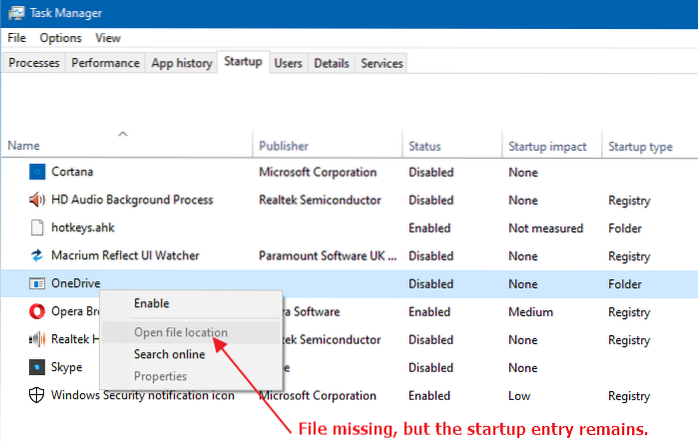Screen dimensions: 698x443
Task: Sort list by Status column header
Action: tap(425, 146)
